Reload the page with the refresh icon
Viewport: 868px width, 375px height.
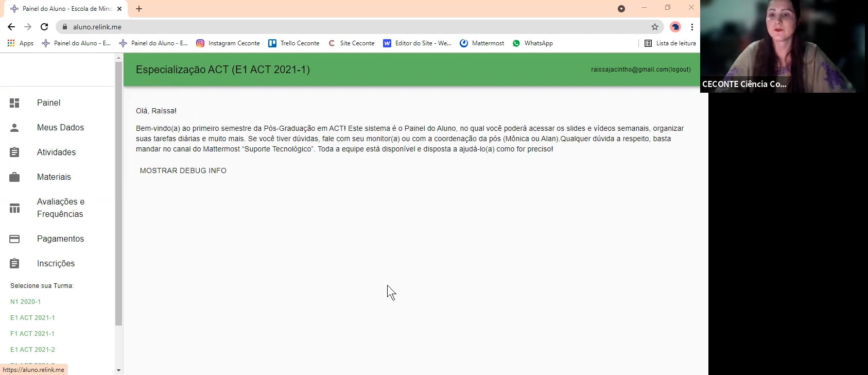(x=44, y=27)
